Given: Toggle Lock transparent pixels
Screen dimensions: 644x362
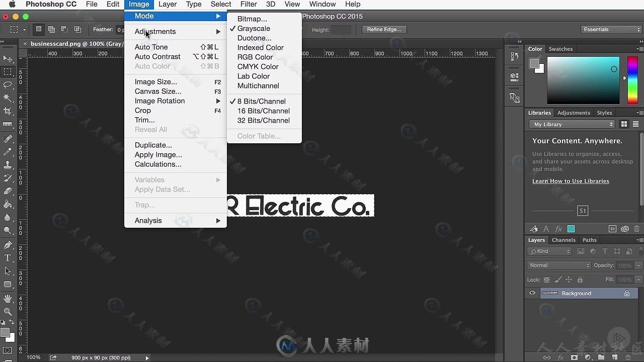Looking at the screenshot, I should pyautogui.click(x=547, y=280).
